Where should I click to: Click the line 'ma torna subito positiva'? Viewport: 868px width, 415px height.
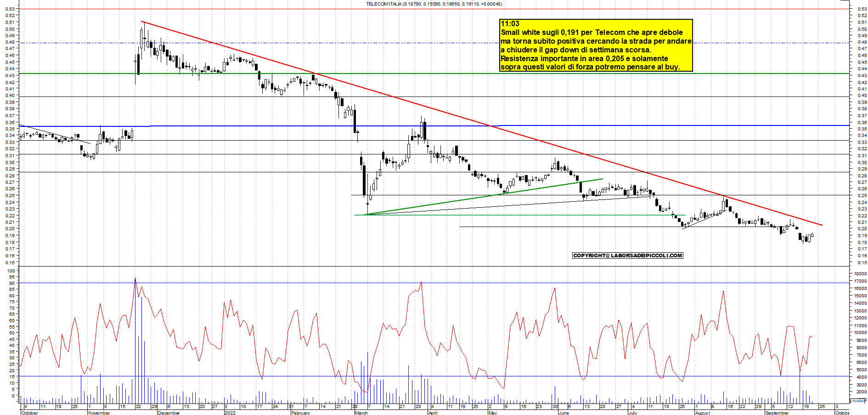pyautogui.click(x=596, y=41)
